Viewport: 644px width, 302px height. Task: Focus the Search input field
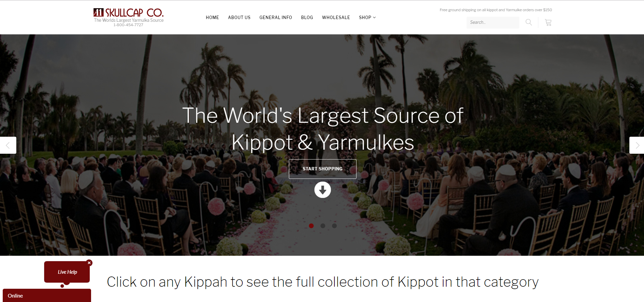[x=493, y=22]
